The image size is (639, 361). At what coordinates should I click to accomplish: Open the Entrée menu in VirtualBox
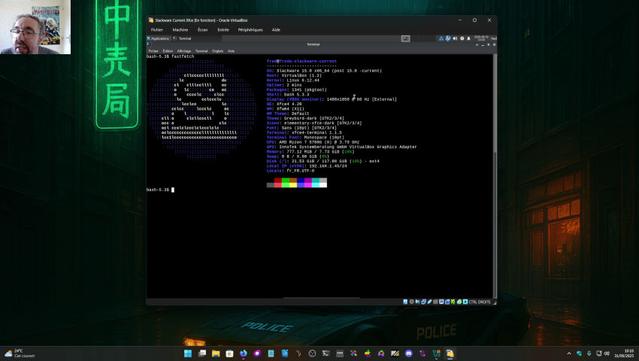coord(223,30)
